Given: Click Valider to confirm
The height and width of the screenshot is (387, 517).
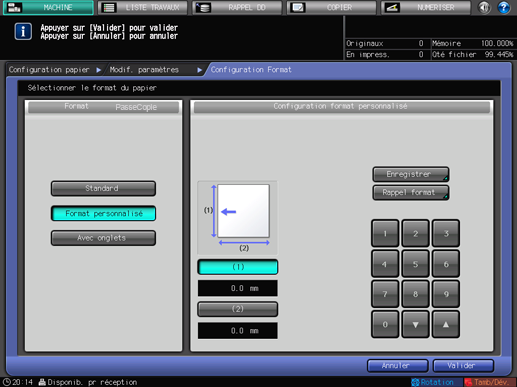Looking at the screenshot, I should pos(463,366).
